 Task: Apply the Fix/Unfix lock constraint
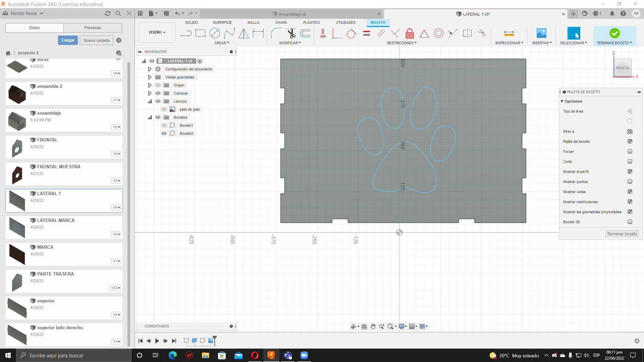tap(410, 33)
